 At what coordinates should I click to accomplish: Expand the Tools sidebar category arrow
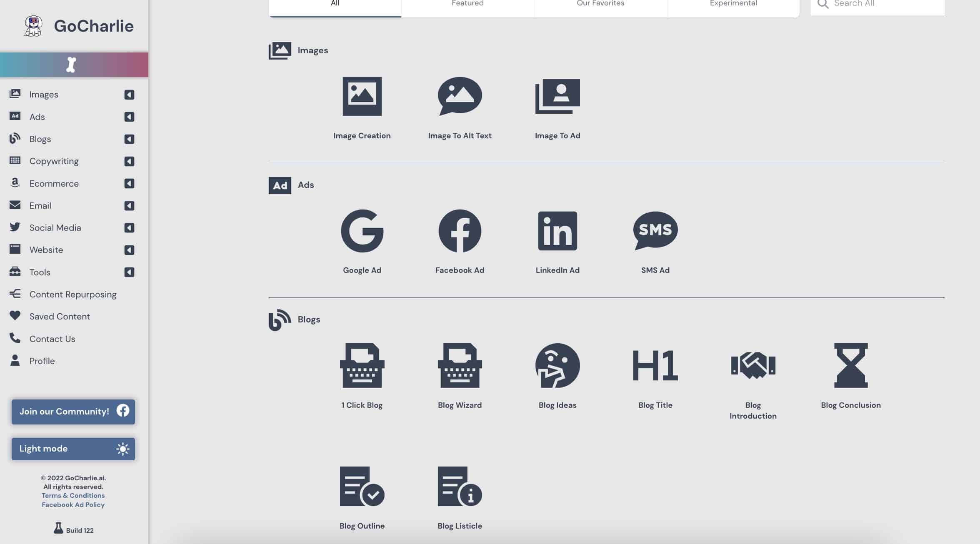tap(129, 272)
